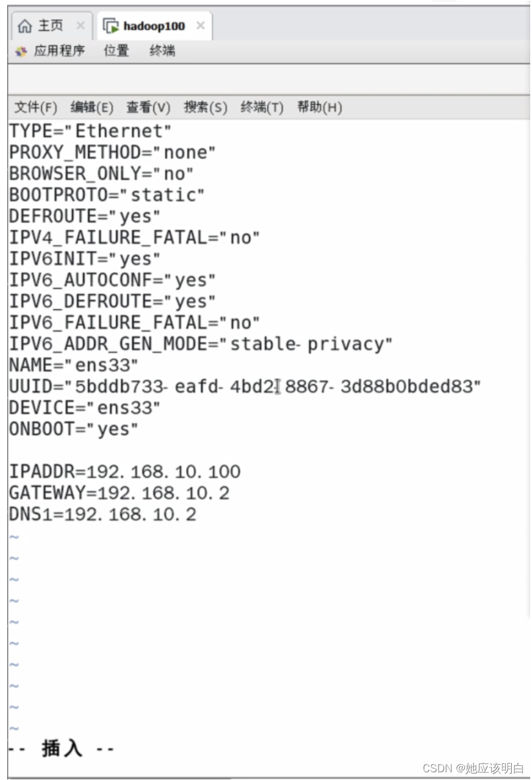Close the 主页 tab
This screenshot has width=532, height=780.
coord(80,26)
